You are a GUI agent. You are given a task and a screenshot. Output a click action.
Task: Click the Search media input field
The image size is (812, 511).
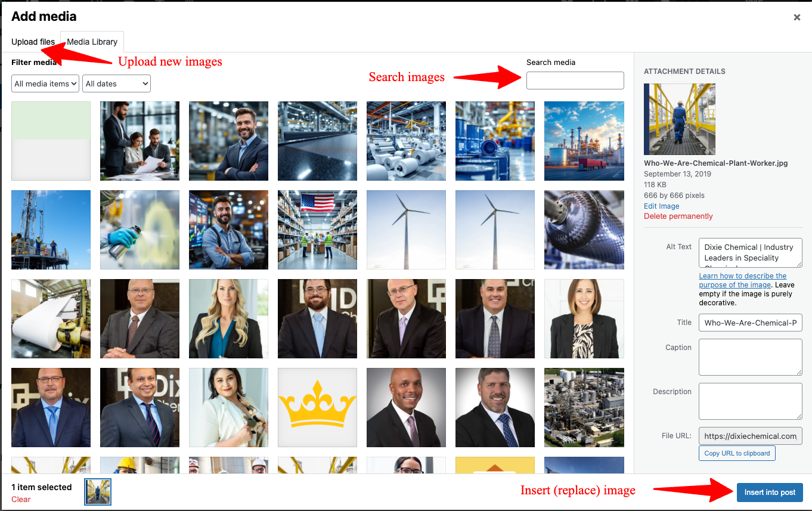click(x=575, y=80)
